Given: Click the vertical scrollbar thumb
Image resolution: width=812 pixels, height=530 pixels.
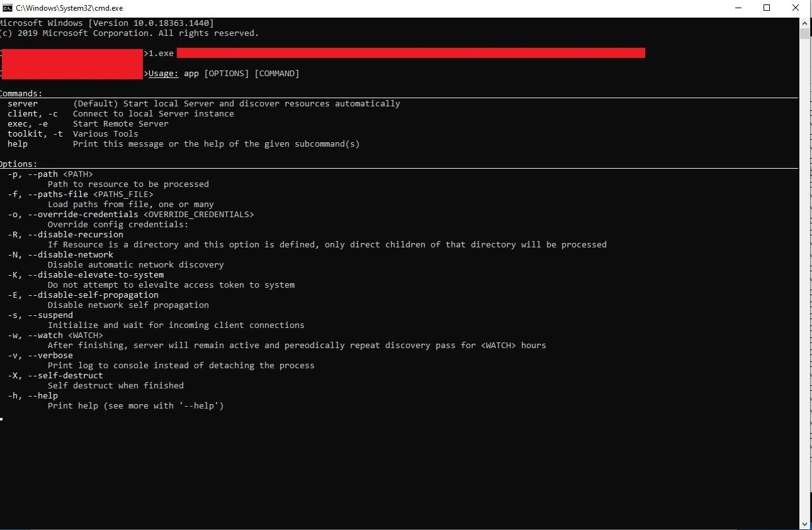Looking at the screenshot, I should (805, 34).
